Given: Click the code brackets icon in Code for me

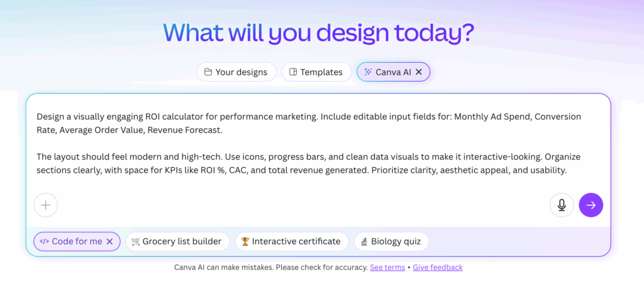Looking at the screenshot, I should tap(45, 241).
